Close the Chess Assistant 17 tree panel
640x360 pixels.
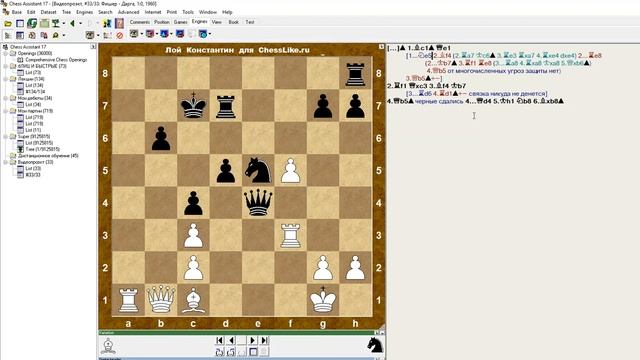tap(93, 47)
